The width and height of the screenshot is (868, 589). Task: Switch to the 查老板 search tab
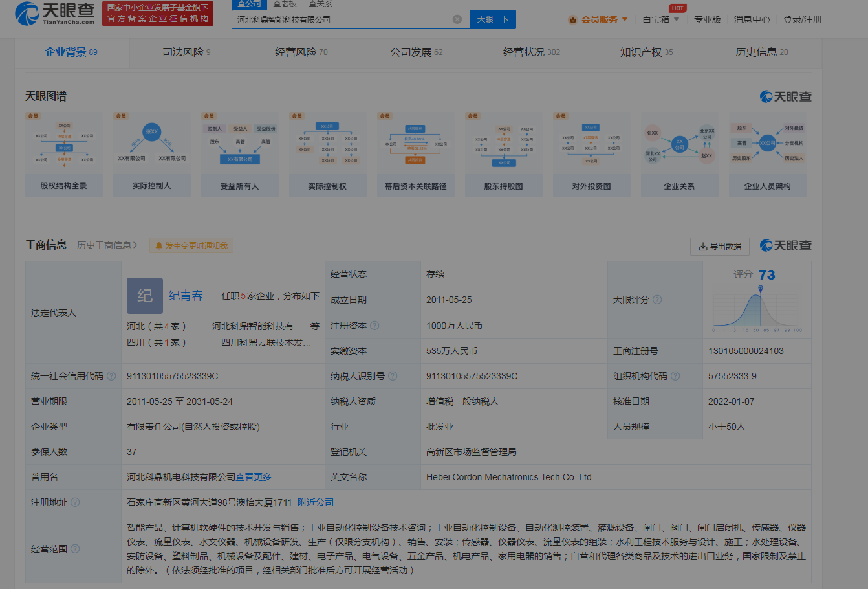[x=285, y=4]
